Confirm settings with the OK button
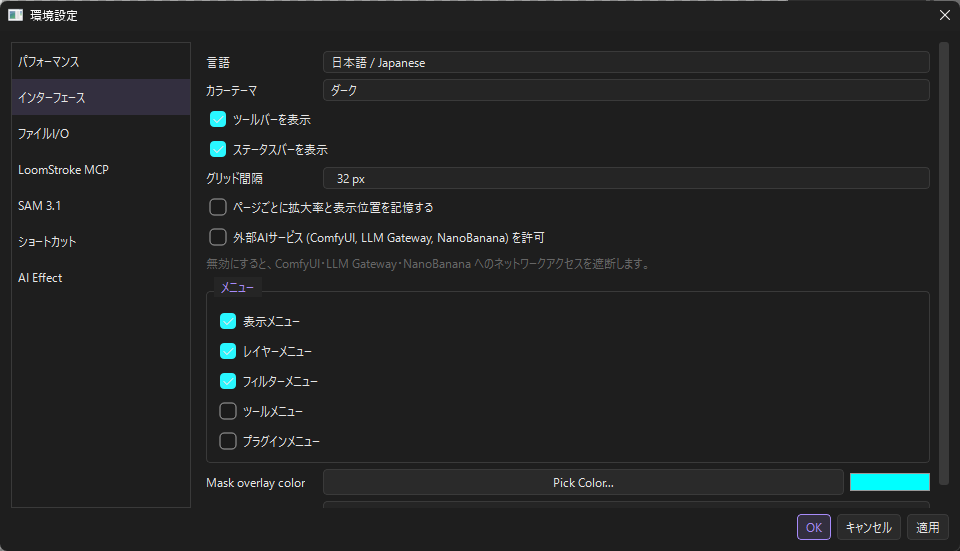 tap(814, 527)
